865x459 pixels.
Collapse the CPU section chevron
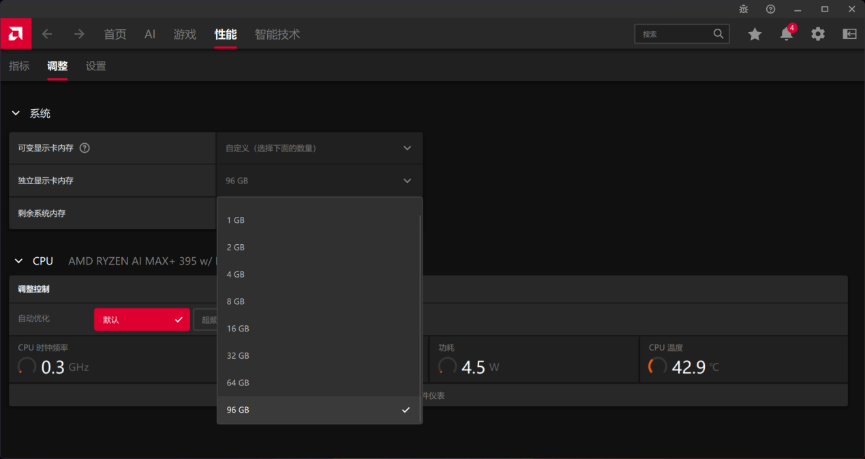click(19, 261)
